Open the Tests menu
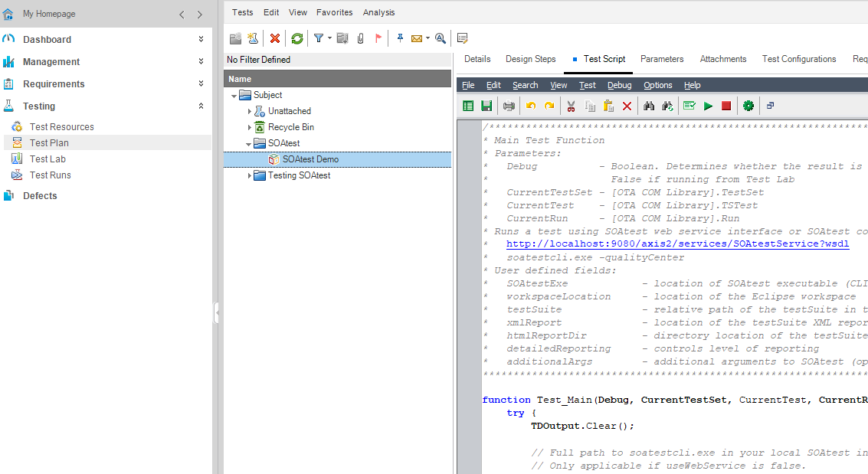Screen dimensions: 868x474 click(242, 12)
